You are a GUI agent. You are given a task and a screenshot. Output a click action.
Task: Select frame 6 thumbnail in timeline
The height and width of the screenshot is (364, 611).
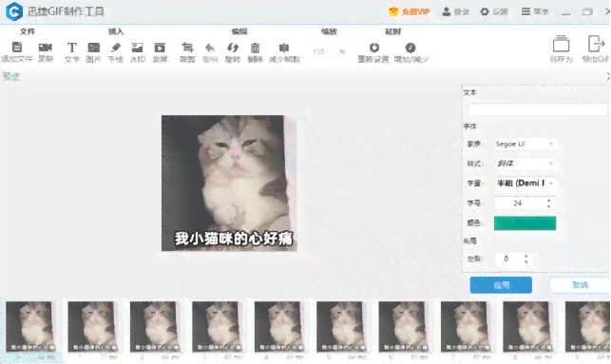point(404,327)
